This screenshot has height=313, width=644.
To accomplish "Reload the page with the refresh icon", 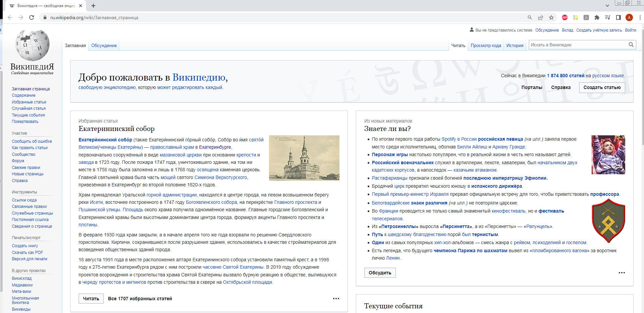I will 32,17.
